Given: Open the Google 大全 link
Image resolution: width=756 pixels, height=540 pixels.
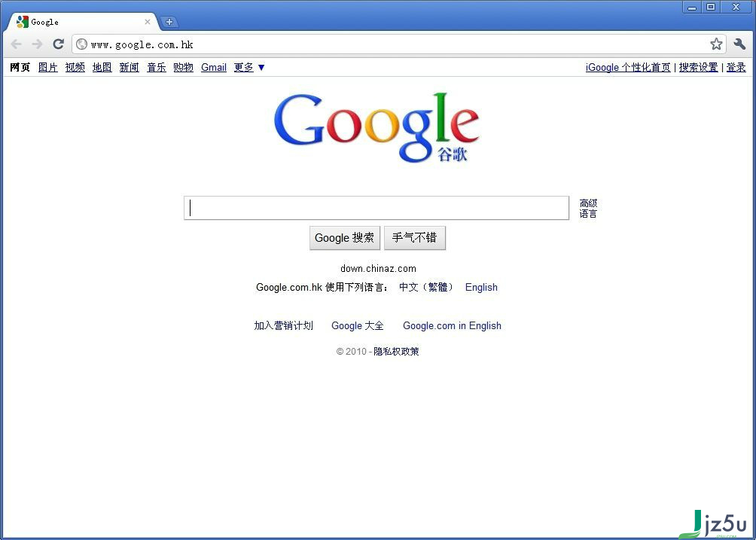Looking at the screenshot, I should 357,326.
